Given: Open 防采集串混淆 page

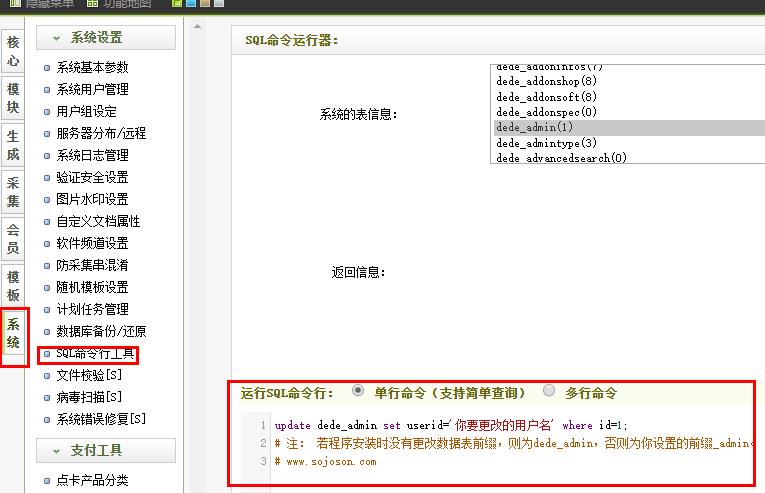Looking at the screenshot, I should (92, 265).
